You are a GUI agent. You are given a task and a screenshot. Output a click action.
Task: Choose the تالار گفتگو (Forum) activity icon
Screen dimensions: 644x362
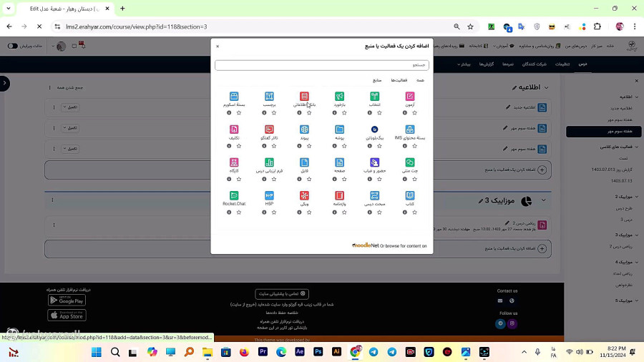click(269, 129)
